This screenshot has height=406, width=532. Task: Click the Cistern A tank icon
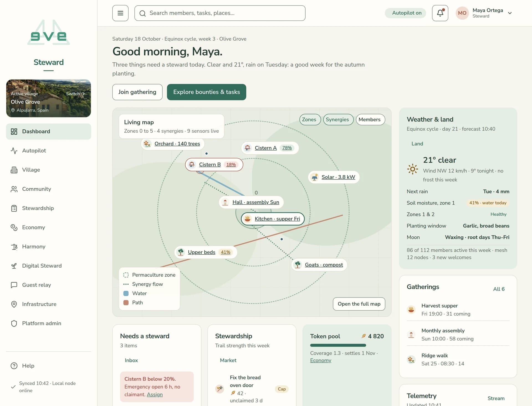point(247,148)
